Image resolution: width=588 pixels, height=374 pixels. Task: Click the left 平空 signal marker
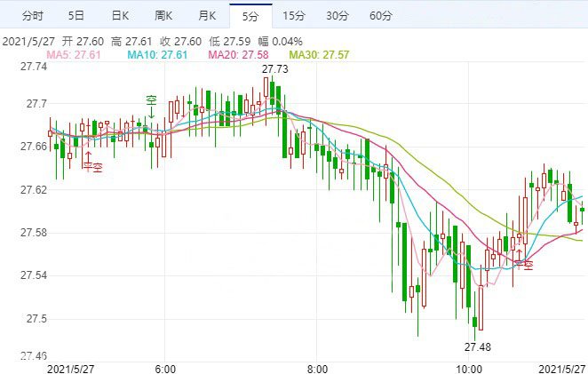pos(92,165)
